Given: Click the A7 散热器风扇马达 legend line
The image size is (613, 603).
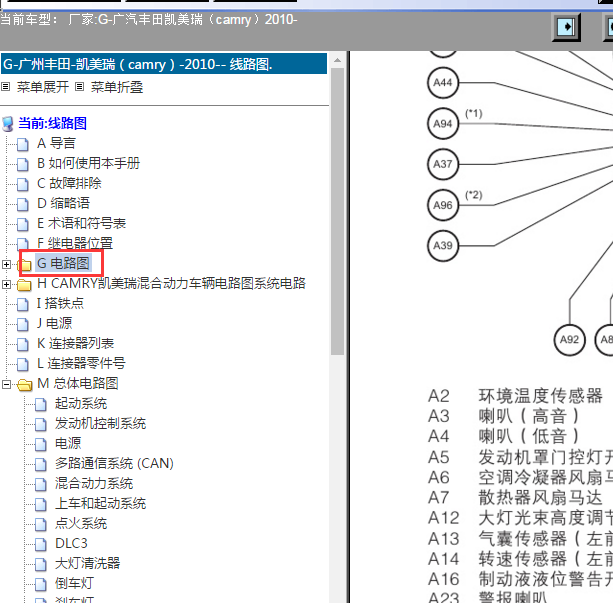Looking at the screenshot, I should pos(515,498).
